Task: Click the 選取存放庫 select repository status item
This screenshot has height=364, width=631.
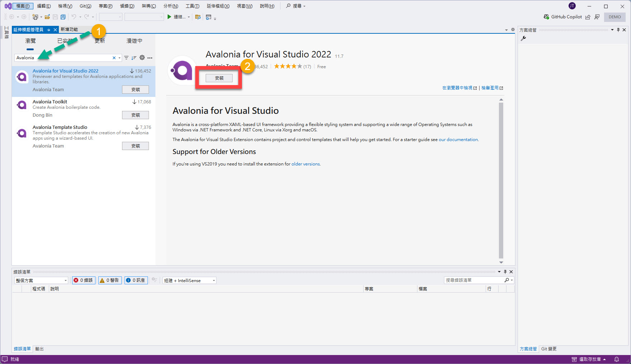Action: (589, 359)
